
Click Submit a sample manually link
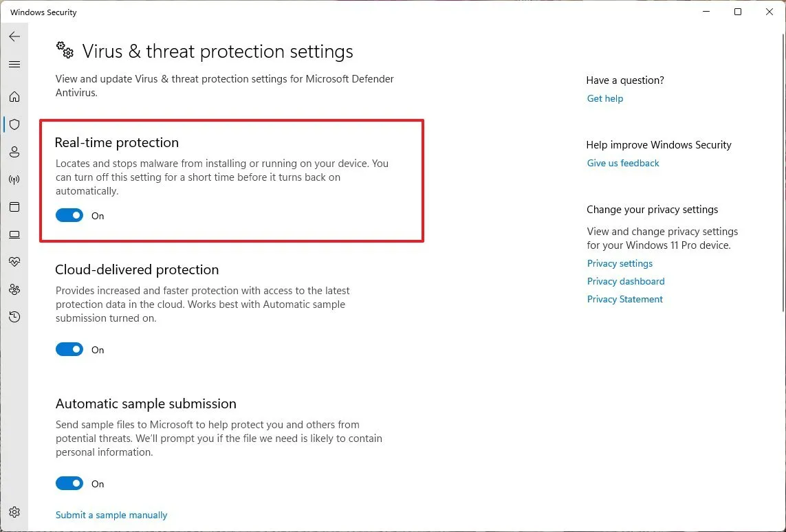[111, 515]
